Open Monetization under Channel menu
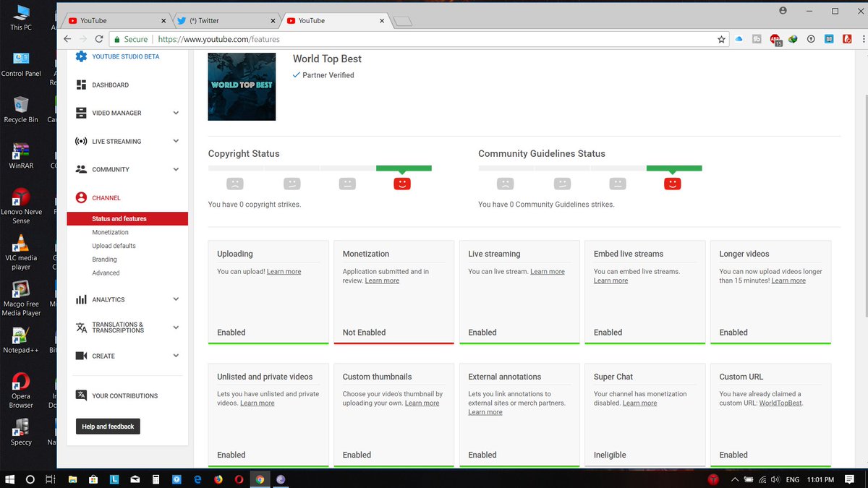868x488 pixels. 110,232
